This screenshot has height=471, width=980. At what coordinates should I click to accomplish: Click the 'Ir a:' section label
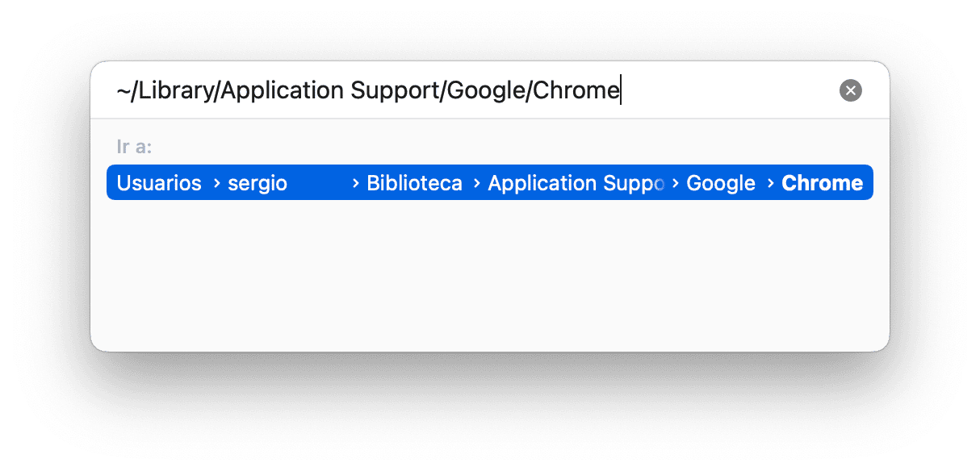point(135,147)
